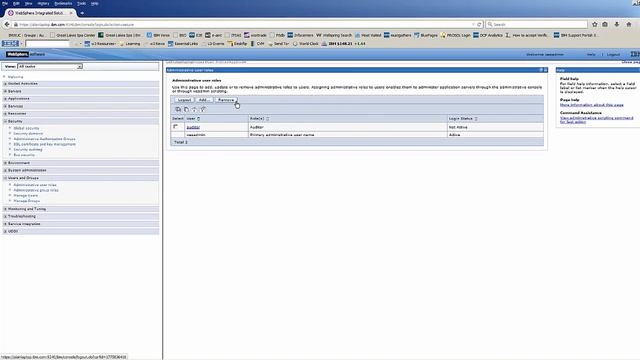Sort the Login Status column
This screenshot has width=640, height=360.
[x=476, y=119]
